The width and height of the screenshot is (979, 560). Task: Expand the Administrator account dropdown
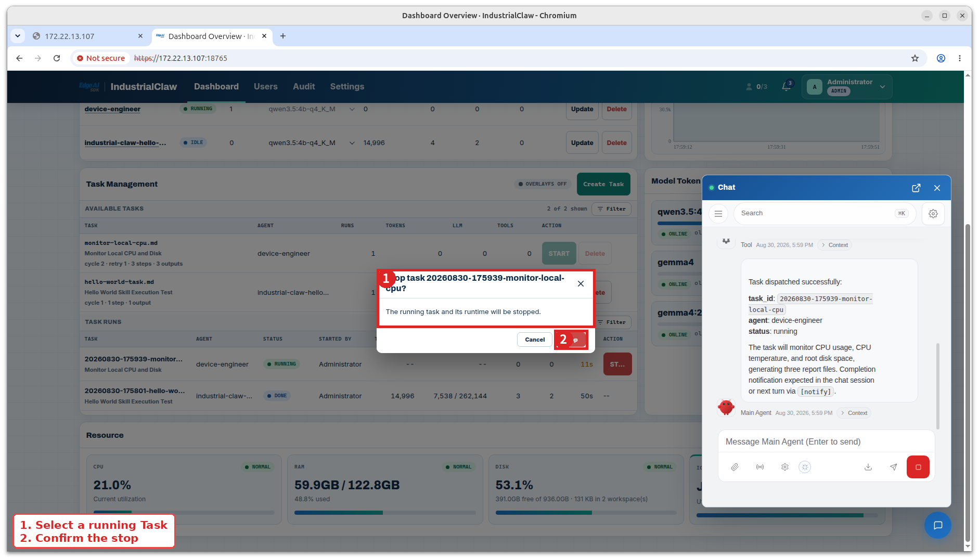click(x=846, y=86)
